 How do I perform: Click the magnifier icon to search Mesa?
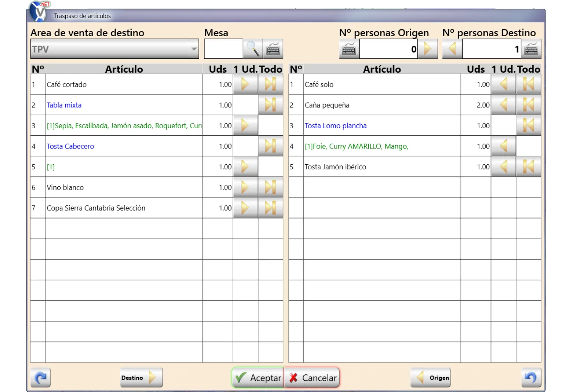[x=252, y=49]
